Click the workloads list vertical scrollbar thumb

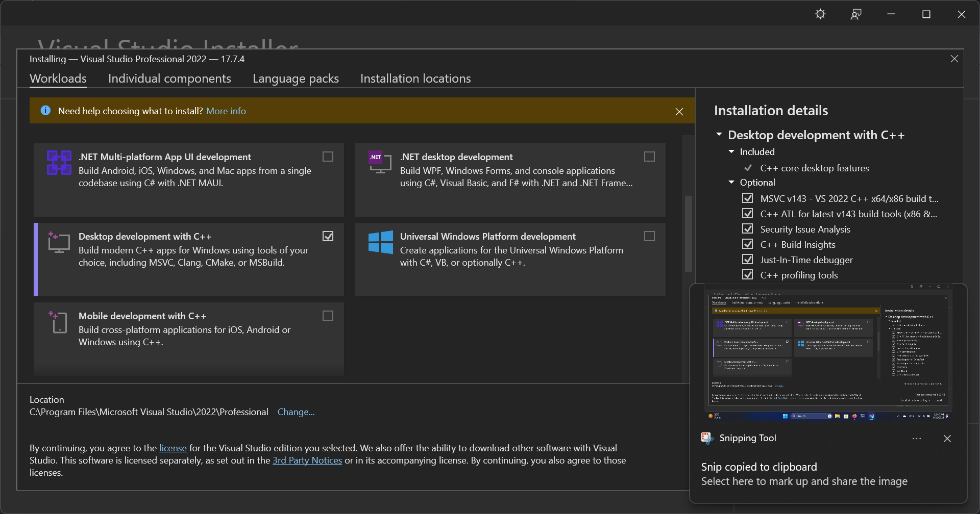coord(689,234)
